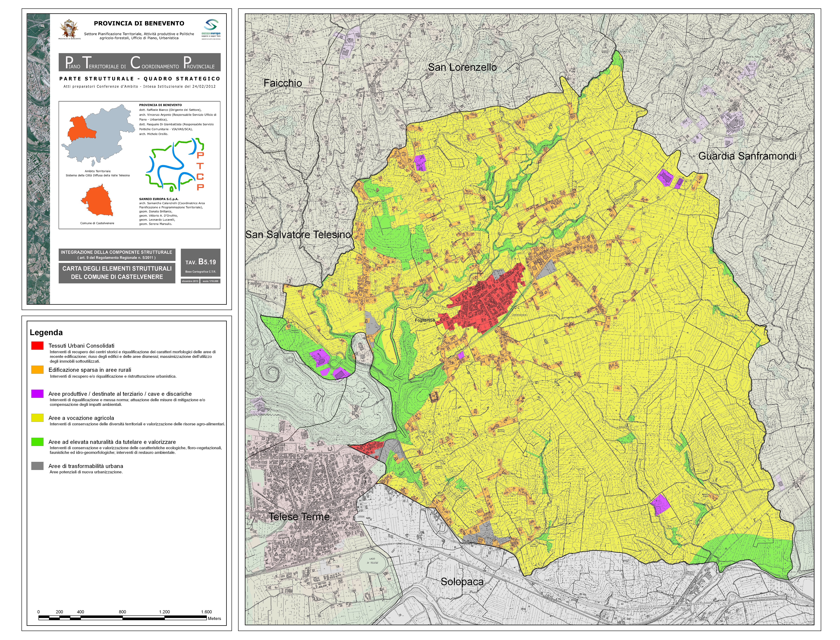Click the 'Comune di Castelvenere' caption
The width and height of the screenshot is (840, 640).
pos(97,223)
